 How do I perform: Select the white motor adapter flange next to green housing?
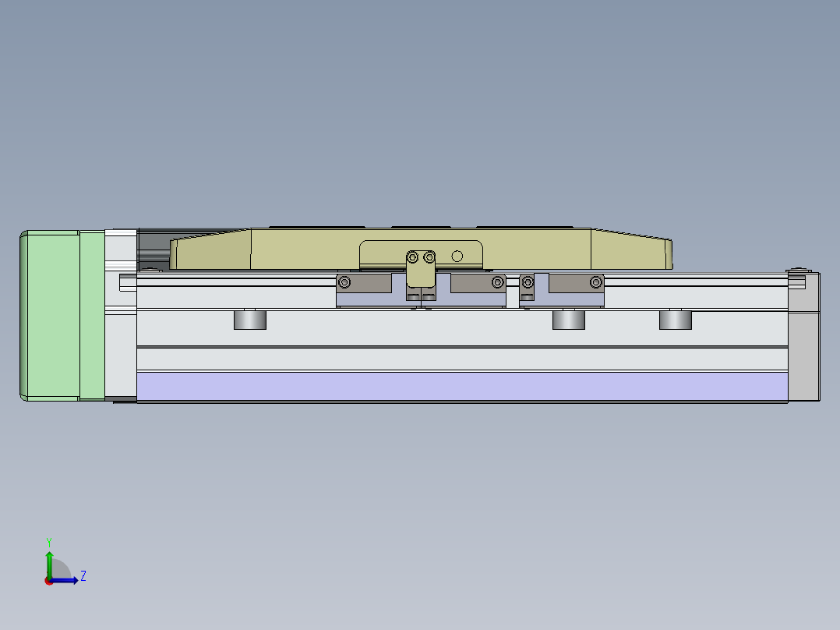121,315
